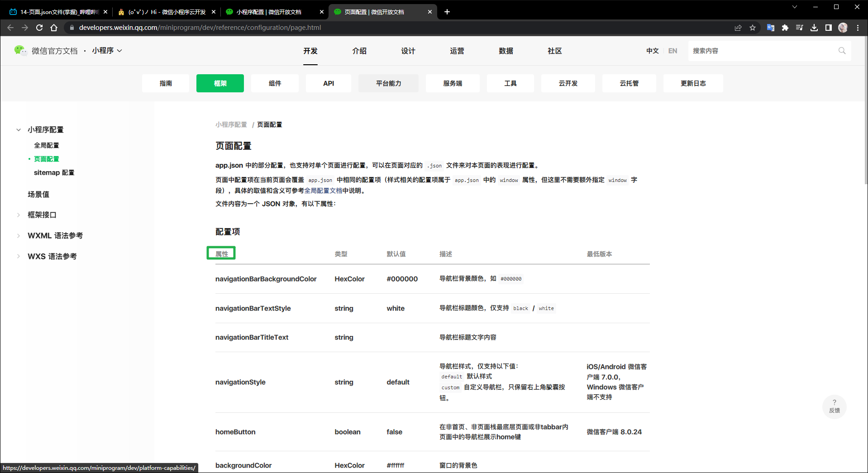Open the 指南 section tab
The height and width of the screenshot is (473, 868).
pyautogui.click(x=166, y=83)
